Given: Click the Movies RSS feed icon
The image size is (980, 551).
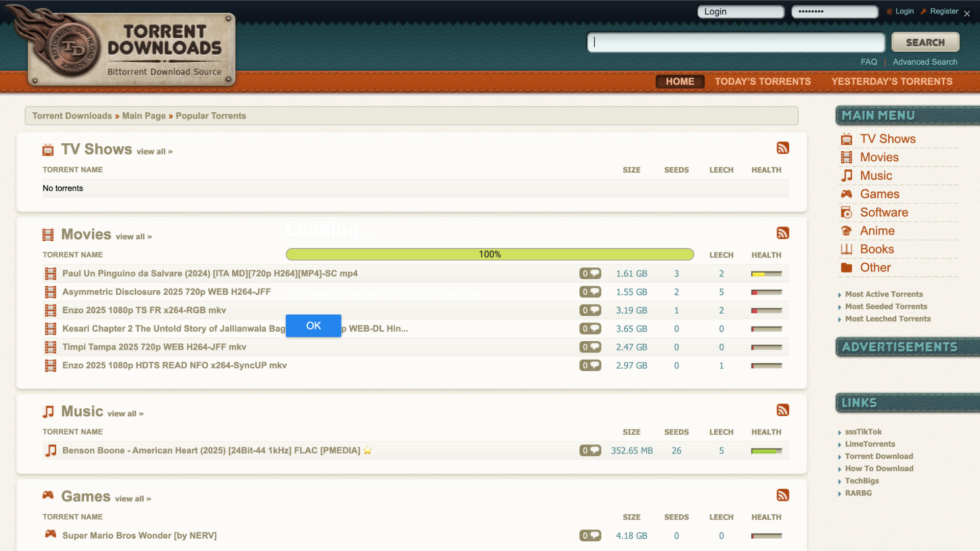Looking at the screenshot, I should tap(782, 233).
